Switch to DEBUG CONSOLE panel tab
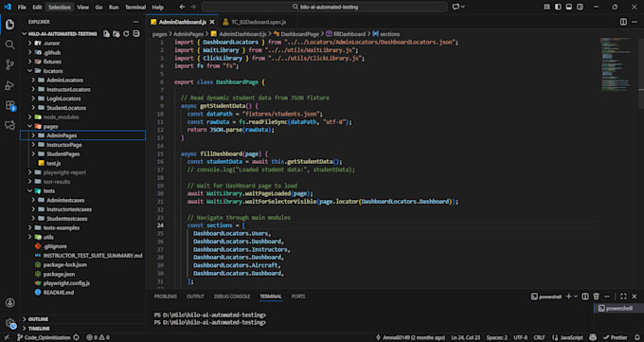Image resolution: width=644 pixels, height=342 pixels. coord(232,297)
